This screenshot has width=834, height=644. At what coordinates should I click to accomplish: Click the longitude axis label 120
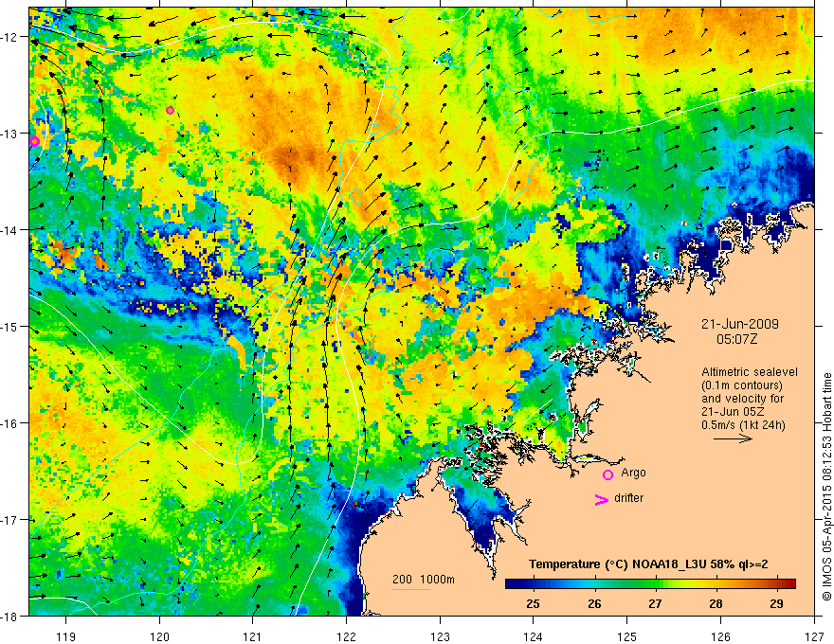(x=159, y=636)
